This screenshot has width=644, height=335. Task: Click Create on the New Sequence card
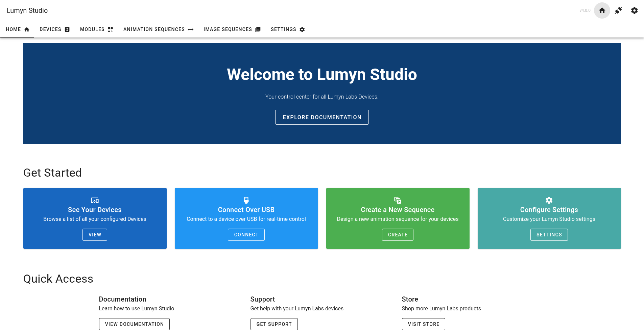pos(398,234)
